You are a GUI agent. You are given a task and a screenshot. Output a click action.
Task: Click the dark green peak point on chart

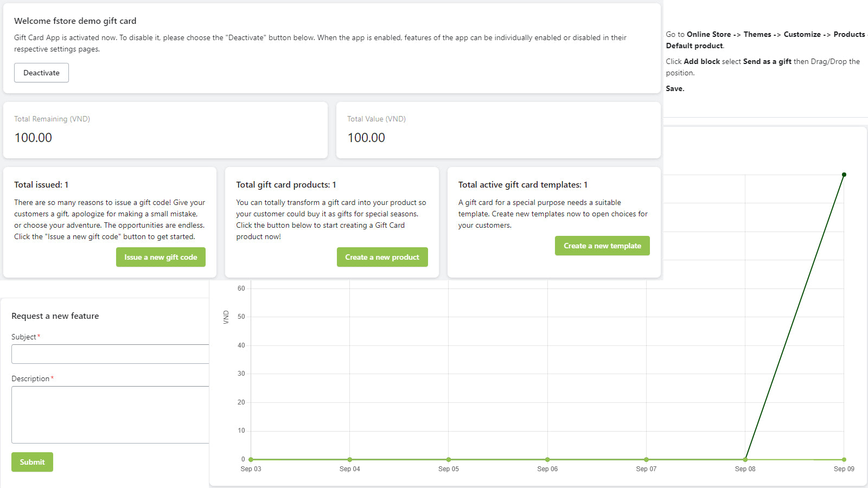coord(844,175)
